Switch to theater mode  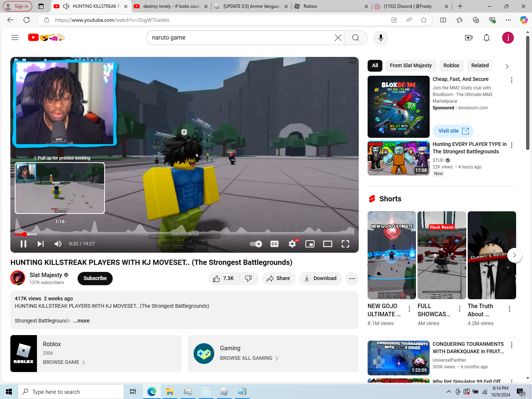tap(328, 244)
